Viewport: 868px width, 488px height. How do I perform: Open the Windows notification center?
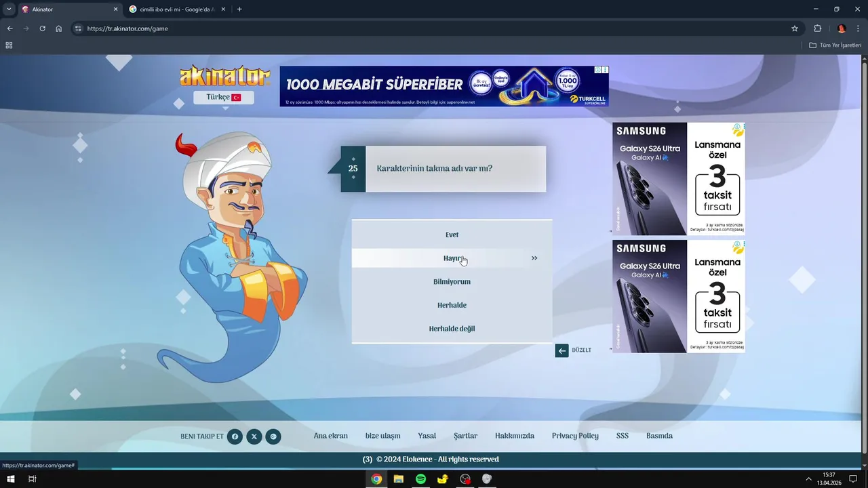pos(854,479)
